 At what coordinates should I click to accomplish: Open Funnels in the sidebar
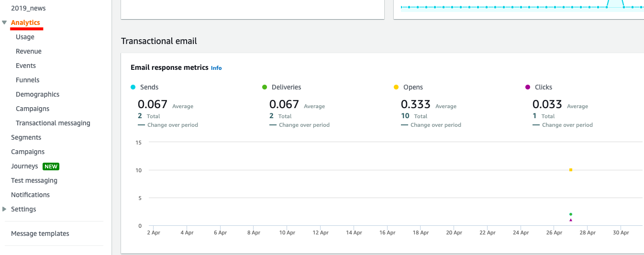[x=28, y=80]
